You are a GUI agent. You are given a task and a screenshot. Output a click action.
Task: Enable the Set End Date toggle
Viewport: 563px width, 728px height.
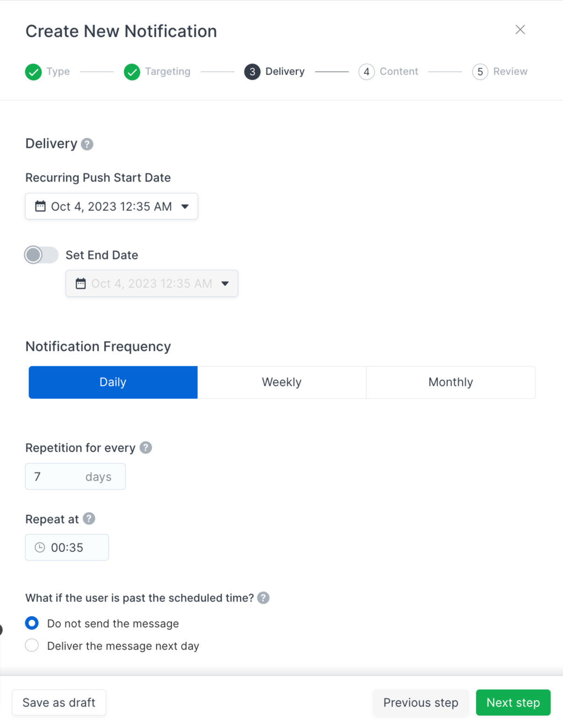42,255
